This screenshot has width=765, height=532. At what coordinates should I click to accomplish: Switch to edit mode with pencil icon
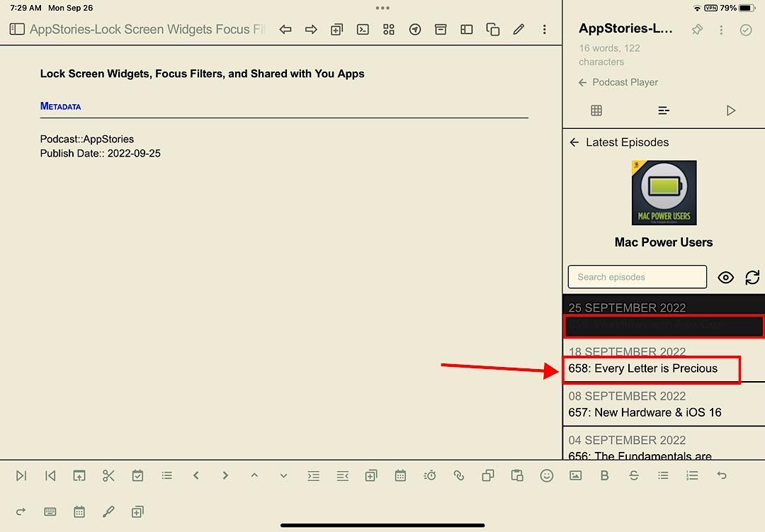click(518, 30)
